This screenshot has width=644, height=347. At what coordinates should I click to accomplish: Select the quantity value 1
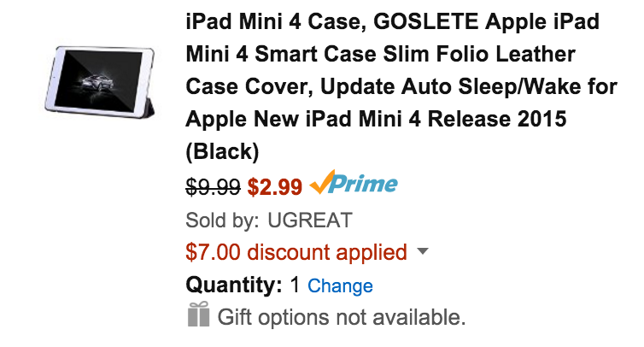click(x=295, y=285)
